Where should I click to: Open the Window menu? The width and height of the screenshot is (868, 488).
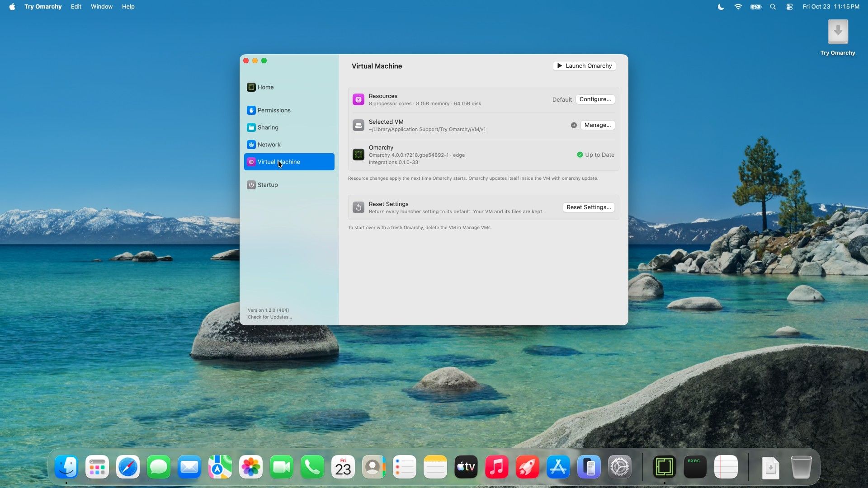(x=102, y=7)
